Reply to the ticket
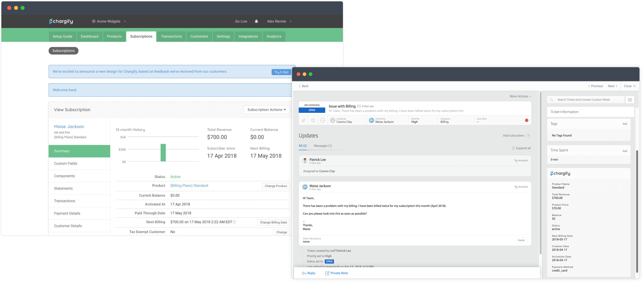Screen dimensions: 644x283 [309, 273]
